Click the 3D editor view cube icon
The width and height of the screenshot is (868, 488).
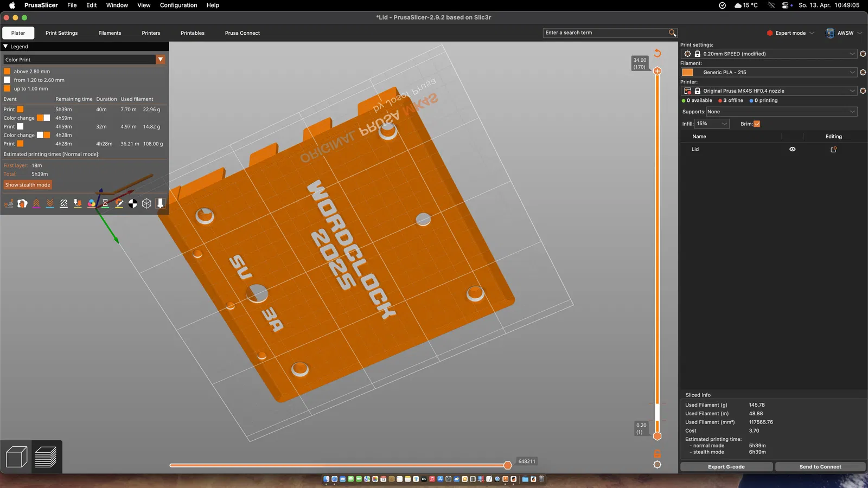[x=16, y=457]
